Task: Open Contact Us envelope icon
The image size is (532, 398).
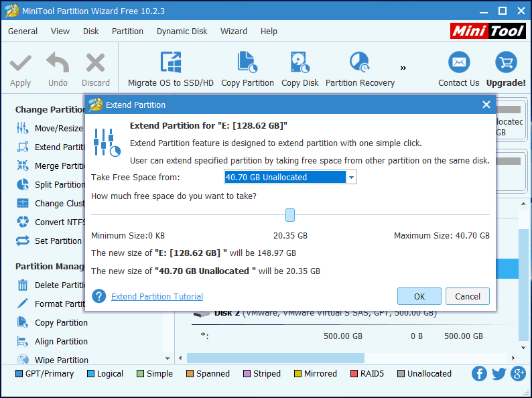Action: pos(459,62)
